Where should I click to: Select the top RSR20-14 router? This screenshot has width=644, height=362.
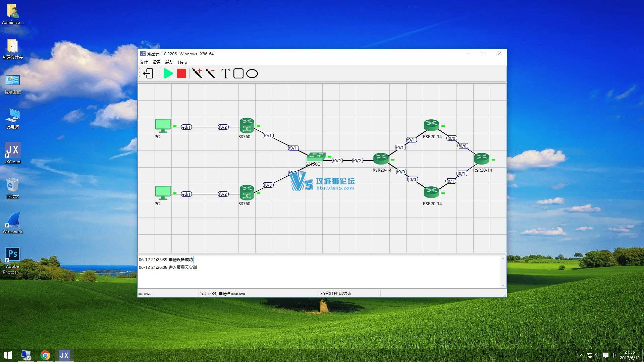(x=431, y=125)
